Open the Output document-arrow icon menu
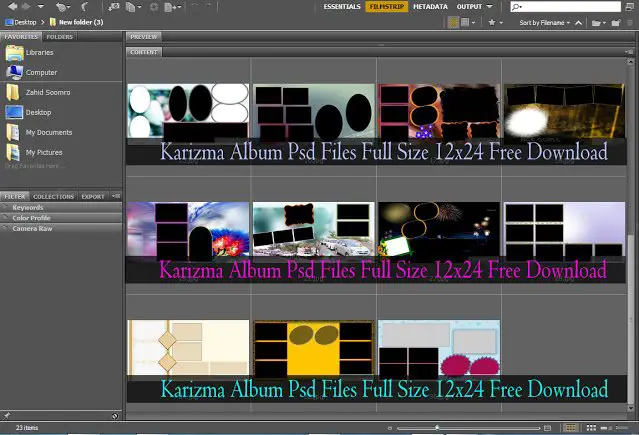The width and height of the screenshot is (639, 435). (x=172, y=7)
